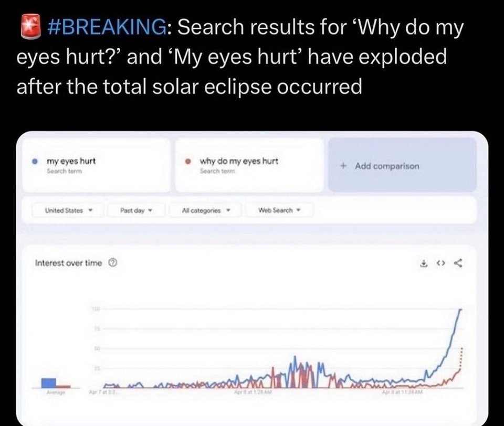Viewport: 504px width, 426px height.
Task: Click the Apr 8 at 11:24 AM axis label
Action: 402,392
